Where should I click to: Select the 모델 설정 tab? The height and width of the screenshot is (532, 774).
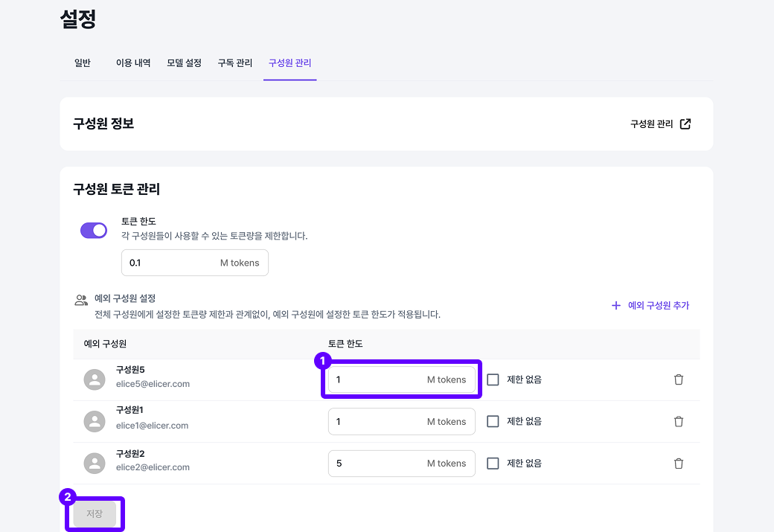coord(184,63)
